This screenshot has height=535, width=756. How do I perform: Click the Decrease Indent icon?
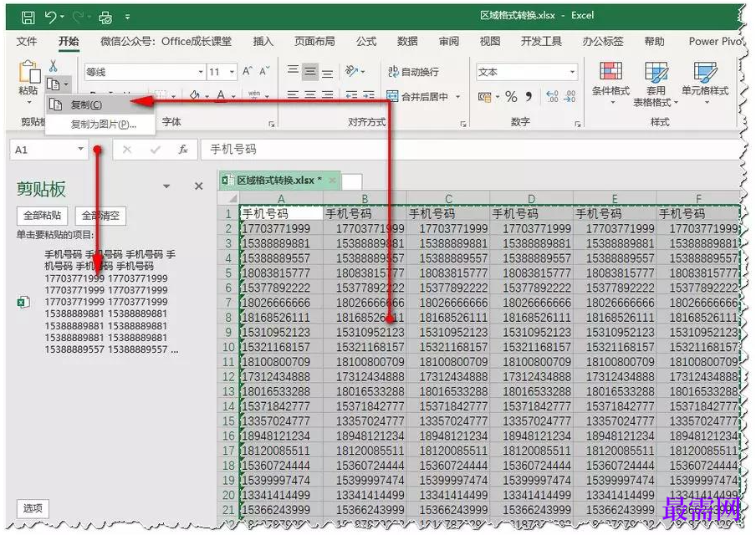351,95
